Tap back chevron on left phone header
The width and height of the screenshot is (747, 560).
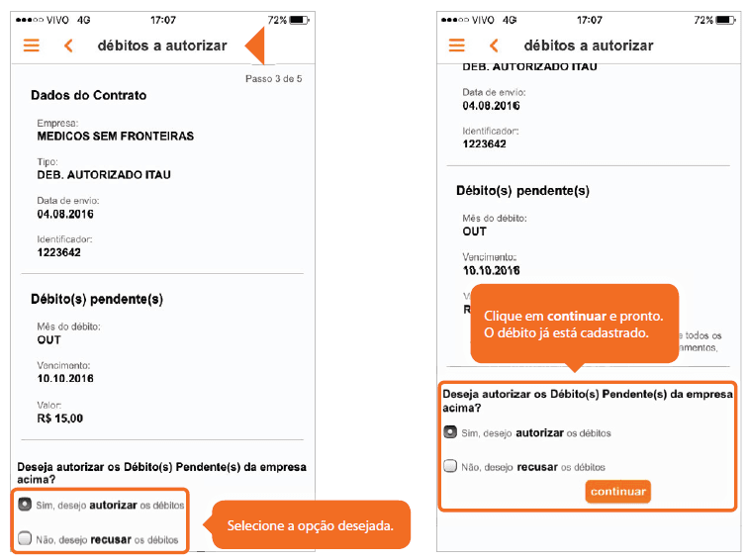(68, 46)
